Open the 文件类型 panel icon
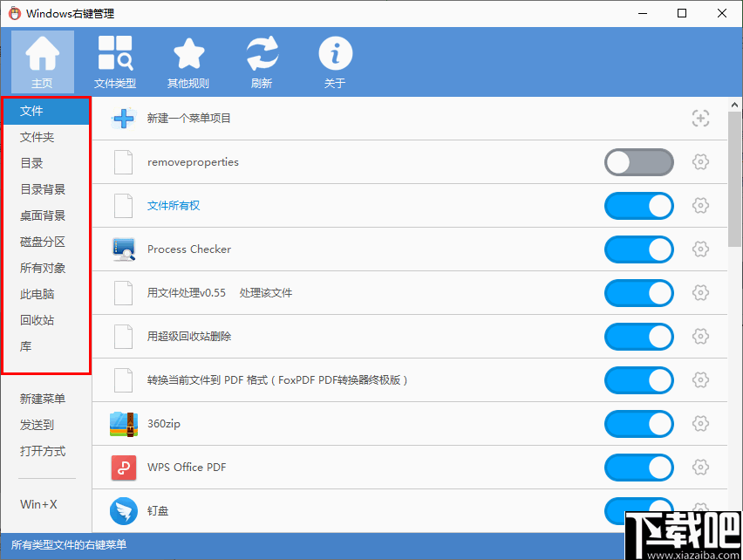 click(116, 54)
